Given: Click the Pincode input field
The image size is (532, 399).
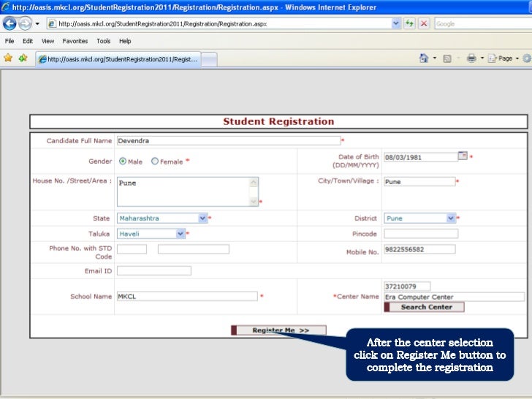Looking at the screenshot, I should tap(421, 233).
